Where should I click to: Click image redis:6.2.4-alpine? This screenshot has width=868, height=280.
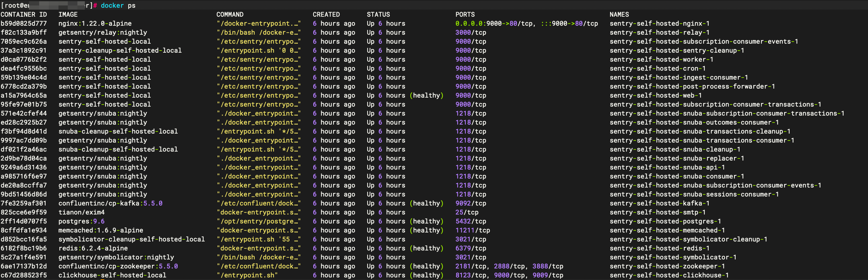click(x=93, y=248)
